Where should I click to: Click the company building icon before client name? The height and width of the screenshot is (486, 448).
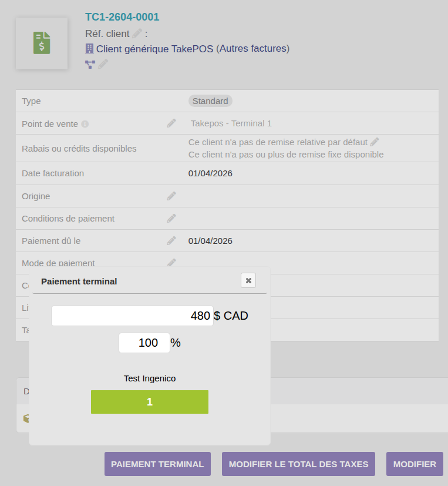point(89,49)
